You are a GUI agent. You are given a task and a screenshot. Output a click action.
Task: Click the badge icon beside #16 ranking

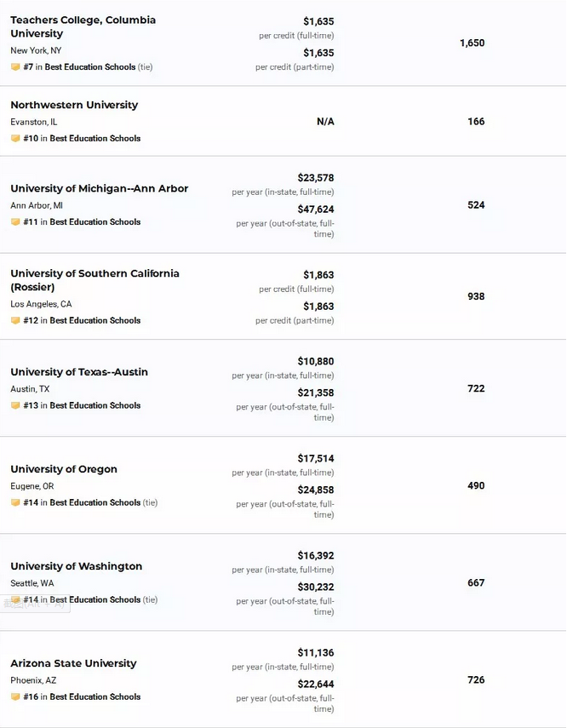pos(15,696)
